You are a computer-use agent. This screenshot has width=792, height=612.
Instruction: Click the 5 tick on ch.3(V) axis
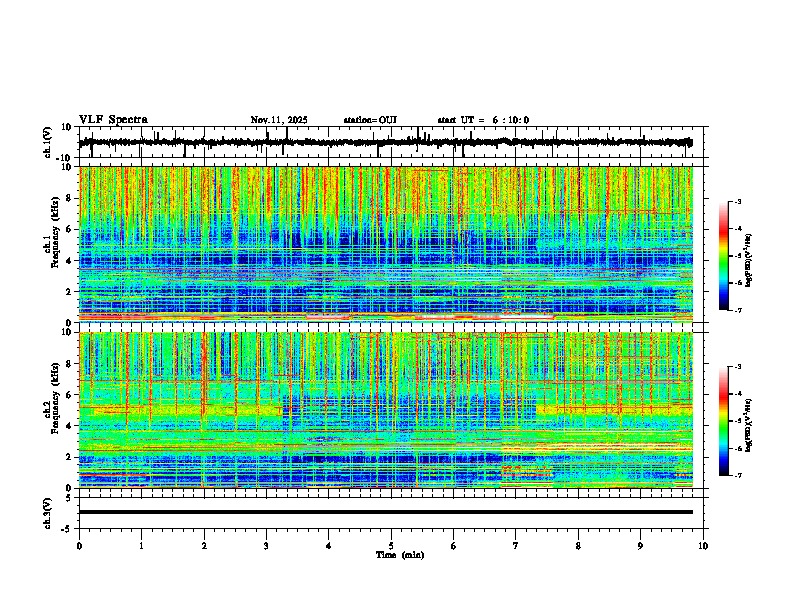(69, 498)
